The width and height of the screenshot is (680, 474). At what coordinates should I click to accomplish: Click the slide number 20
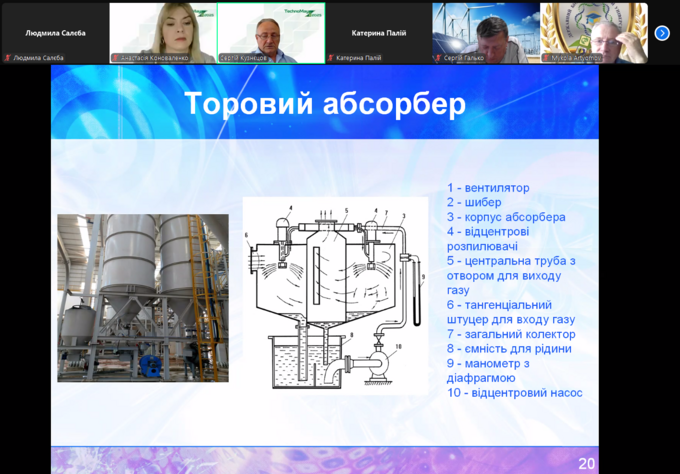586,462
